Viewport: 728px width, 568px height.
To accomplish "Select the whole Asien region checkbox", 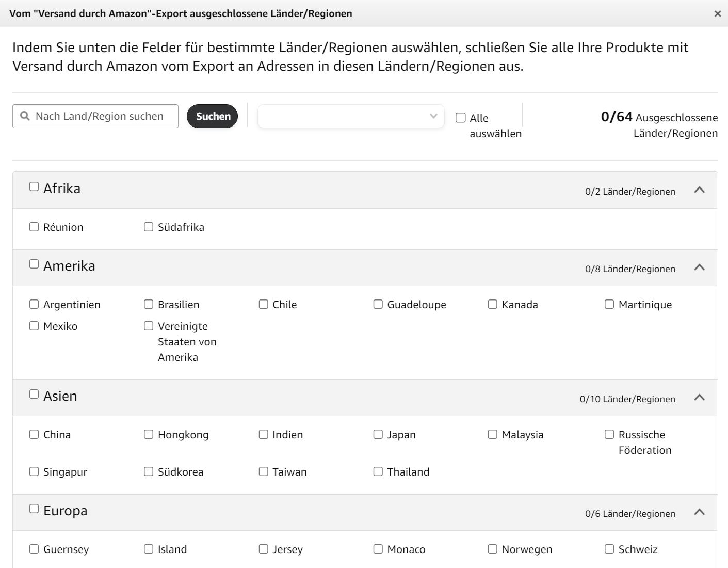I will coord(34,394).
